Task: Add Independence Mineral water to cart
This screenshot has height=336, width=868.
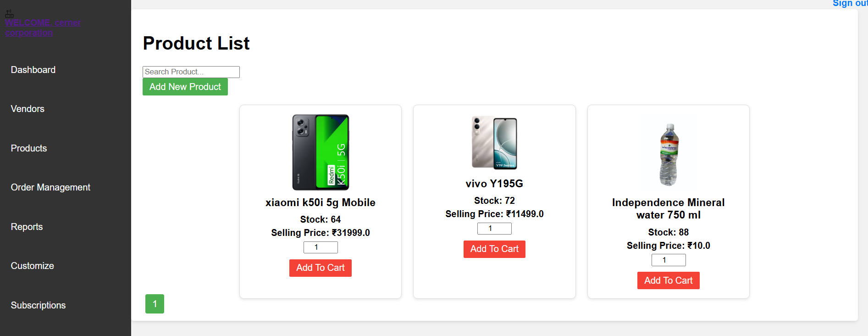Action: click(668, 280)
